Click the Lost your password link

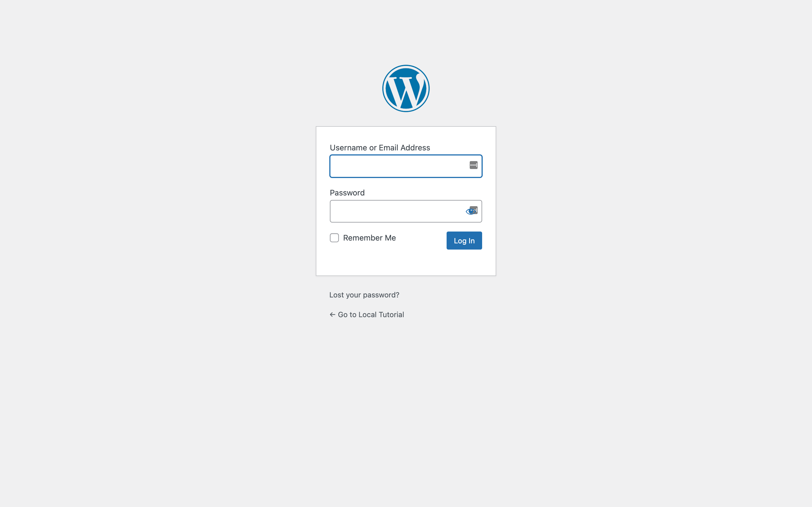[x=364, y=294]
